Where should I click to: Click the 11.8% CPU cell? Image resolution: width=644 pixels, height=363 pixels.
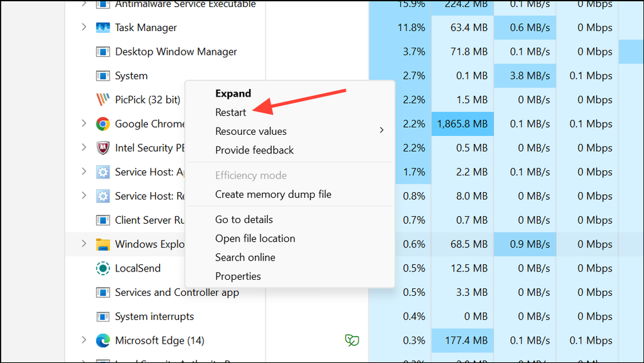pos(400,28)
